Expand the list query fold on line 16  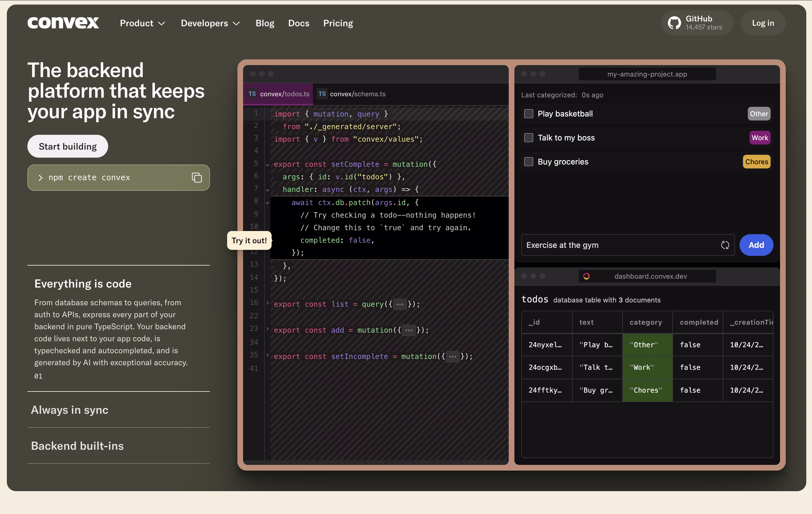267,303
